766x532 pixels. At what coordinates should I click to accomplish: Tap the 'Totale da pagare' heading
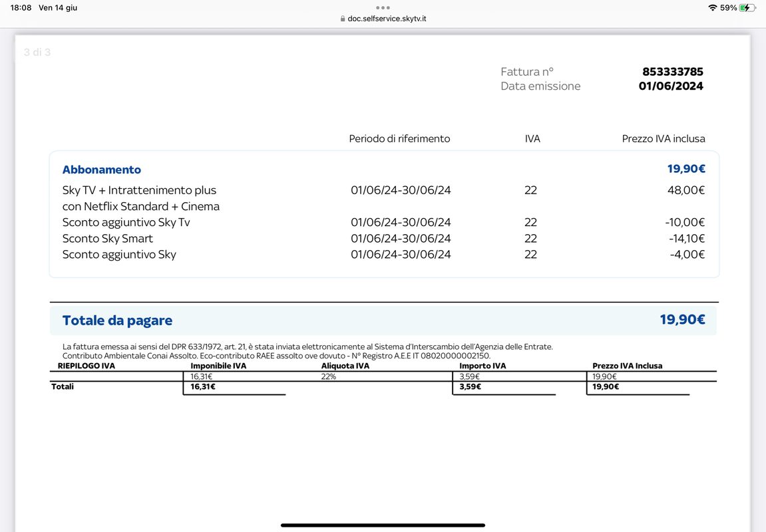point(117,320)
